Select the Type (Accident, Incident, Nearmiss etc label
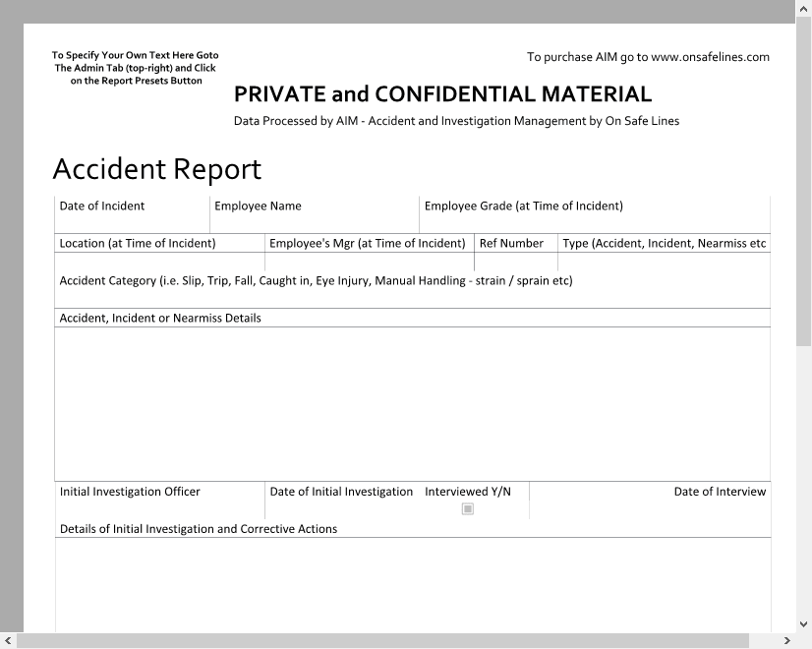Screen dimensions: 812x649 [x=665, y=244]
